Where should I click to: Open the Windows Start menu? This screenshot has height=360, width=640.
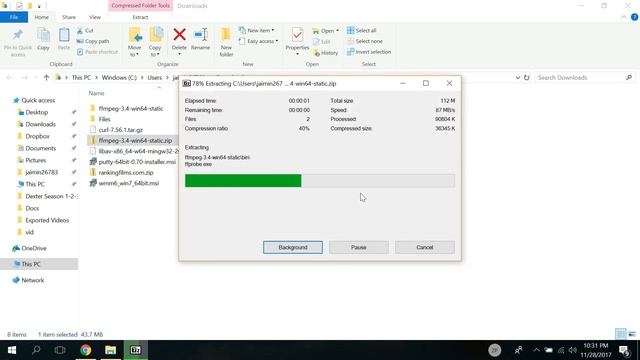12,350
